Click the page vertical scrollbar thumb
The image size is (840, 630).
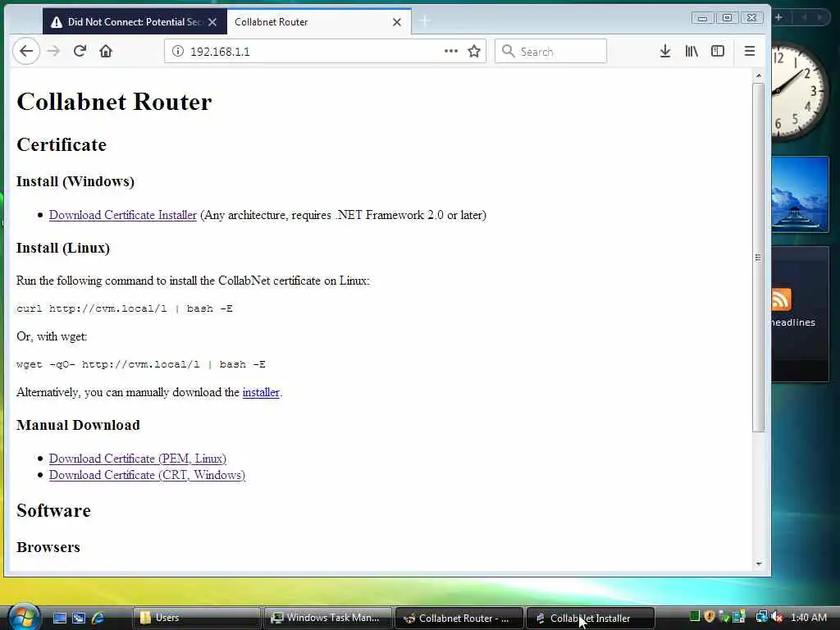coord(758,257)
